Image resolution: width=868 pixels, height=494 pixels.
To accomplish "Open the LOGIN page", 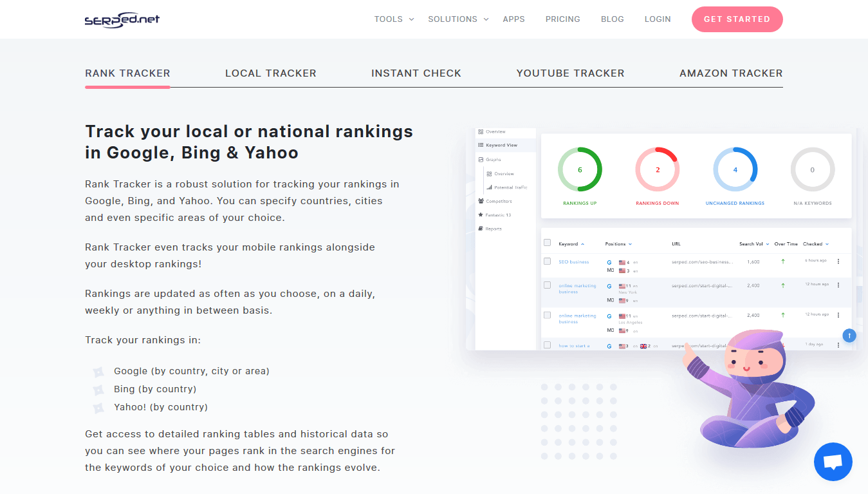I will click(x=657, y=19).
